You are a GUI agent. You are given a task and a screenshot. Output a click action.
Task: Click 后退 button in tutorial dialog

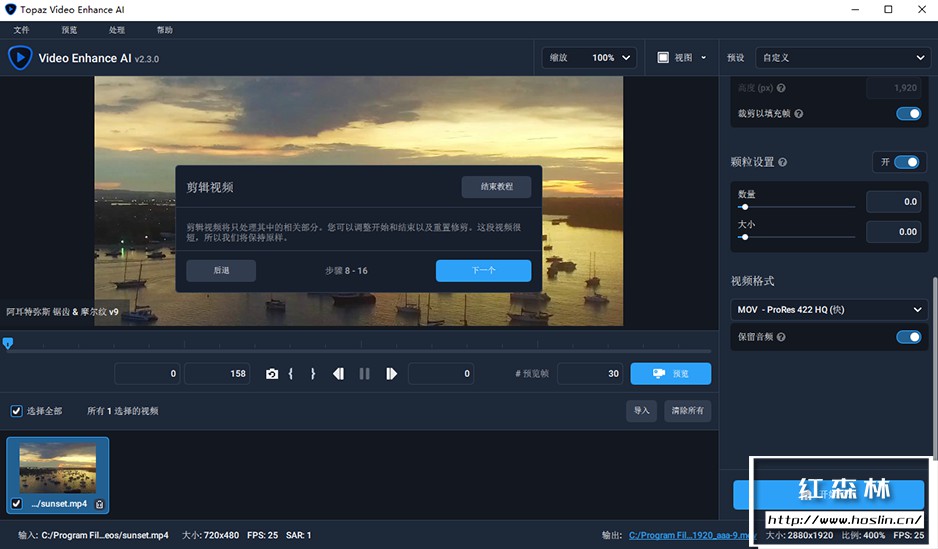point(221,270)
